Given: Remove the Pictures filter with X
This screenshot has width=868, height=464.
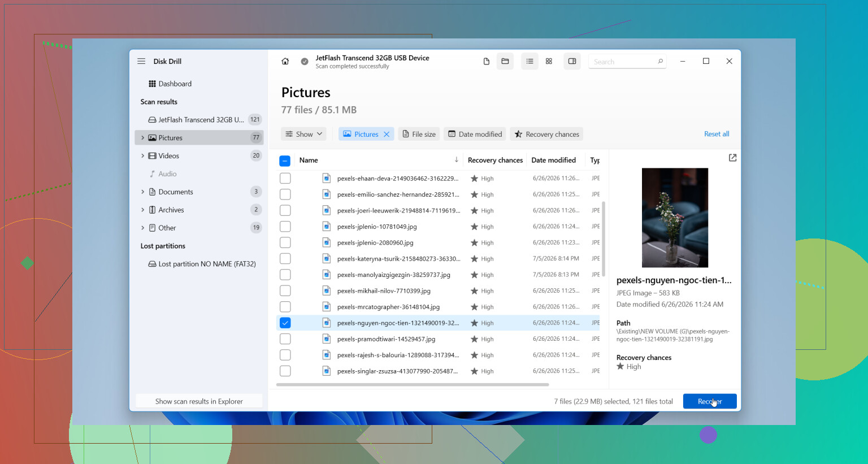Looking at the screenshot, I should point(387,134).
